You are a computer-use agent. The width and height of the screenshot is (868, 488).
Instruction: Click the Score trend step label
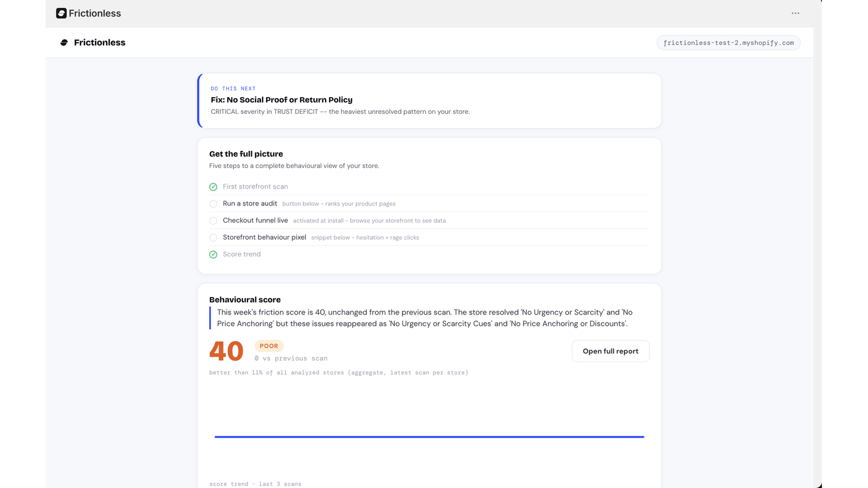(242, 254)
